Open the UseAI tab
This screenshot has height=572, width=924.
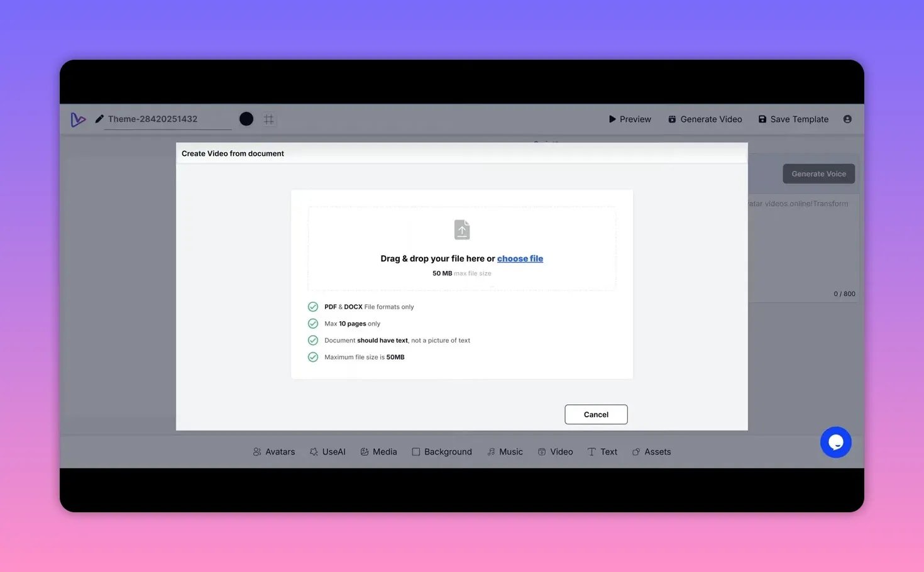pyautogui.click(x=327, y=452)
